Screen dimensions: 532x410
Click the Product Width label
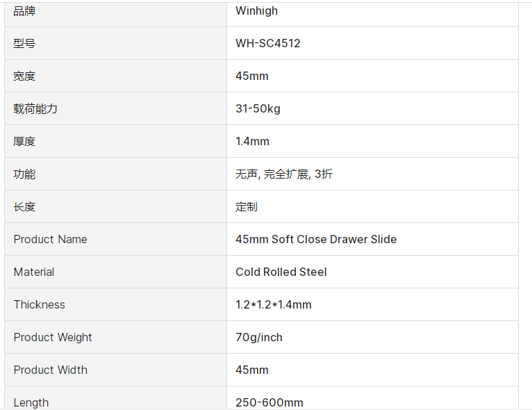[50, 370]
